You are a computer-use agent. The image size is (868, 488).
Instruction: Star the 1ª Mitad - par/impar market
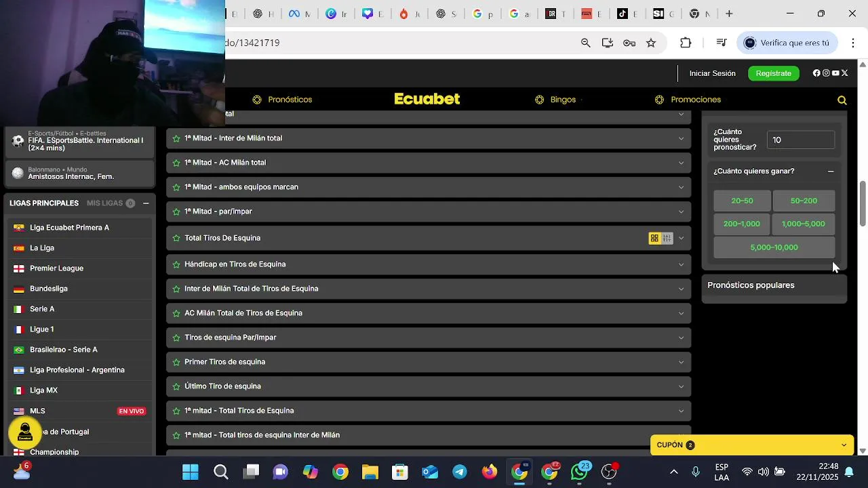click(x=176, y=211)
